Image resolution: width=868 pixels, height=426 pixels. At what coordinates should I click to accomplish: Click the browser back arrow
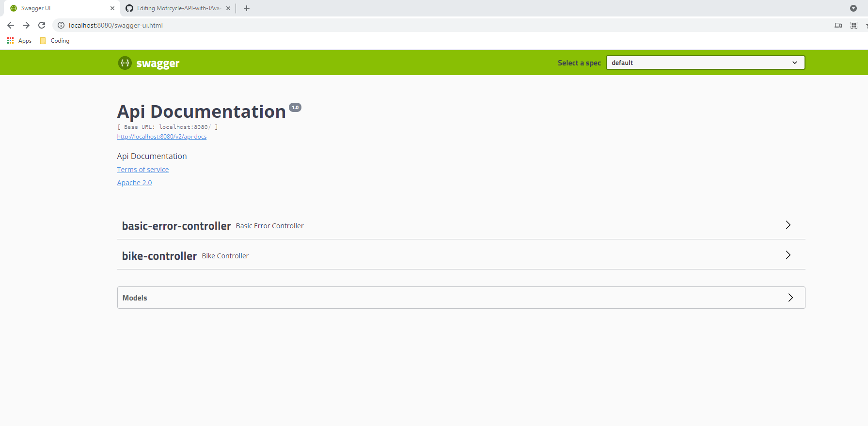coord(11,25)
